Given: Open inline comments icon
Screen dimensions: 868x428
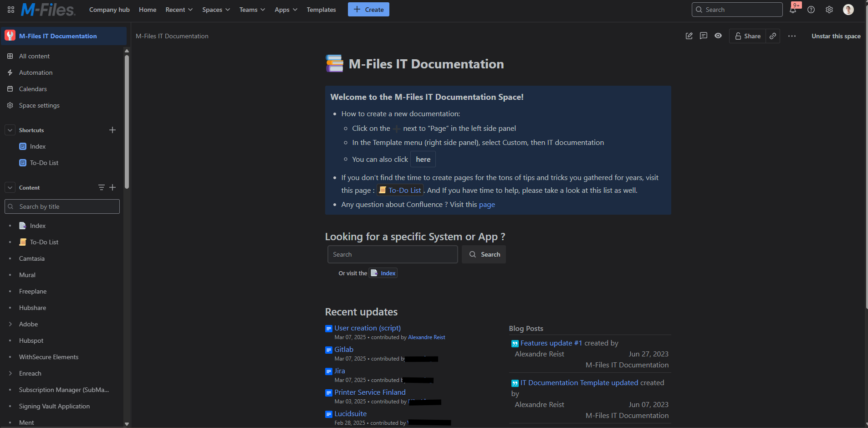Looking at the screenshot, I should pos(704,36).
